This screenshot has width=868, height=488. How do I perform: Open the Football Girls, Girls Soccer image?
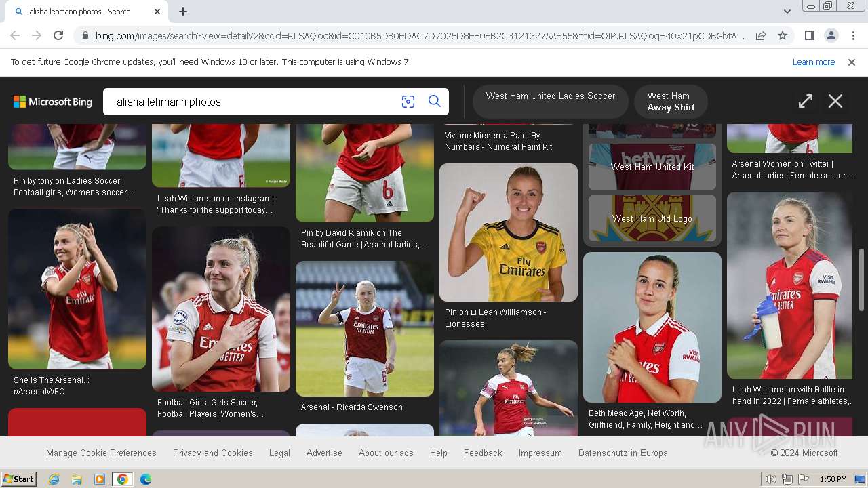[x=221, y=309]
